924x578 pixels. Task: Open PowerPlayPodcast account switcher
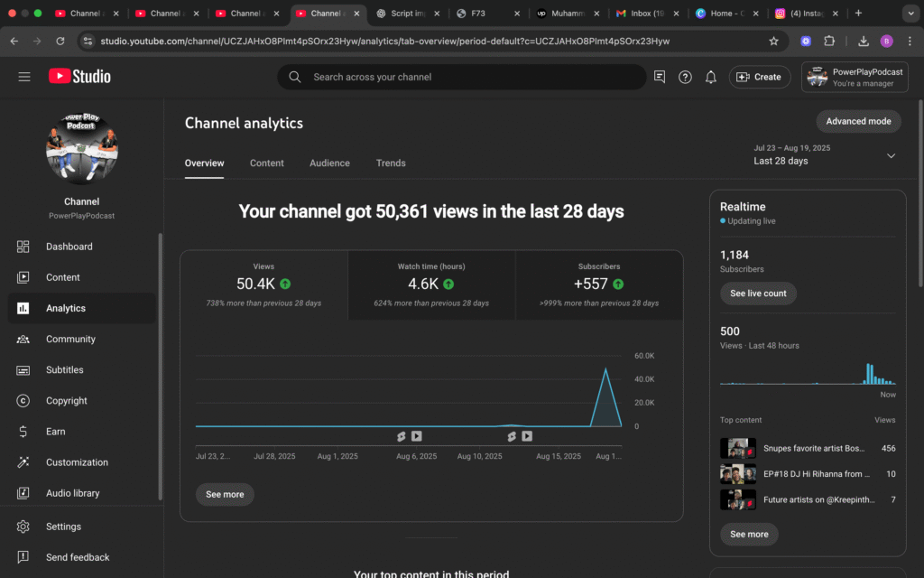tap(854, 77)
